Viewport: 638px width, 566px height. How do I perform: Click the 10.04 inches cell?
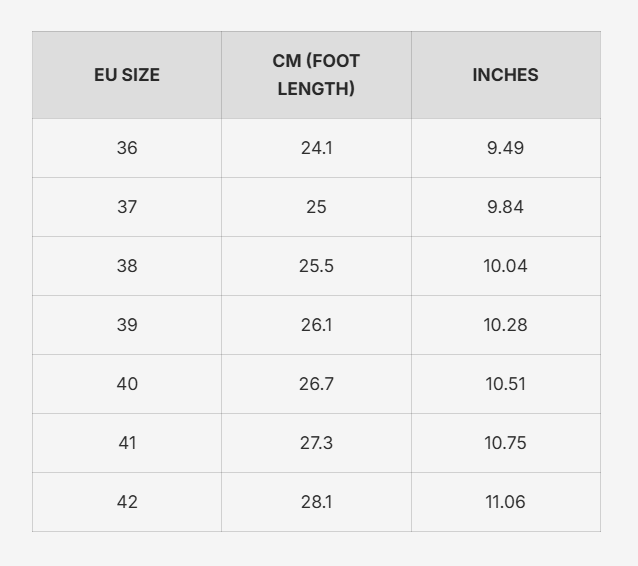505,266
